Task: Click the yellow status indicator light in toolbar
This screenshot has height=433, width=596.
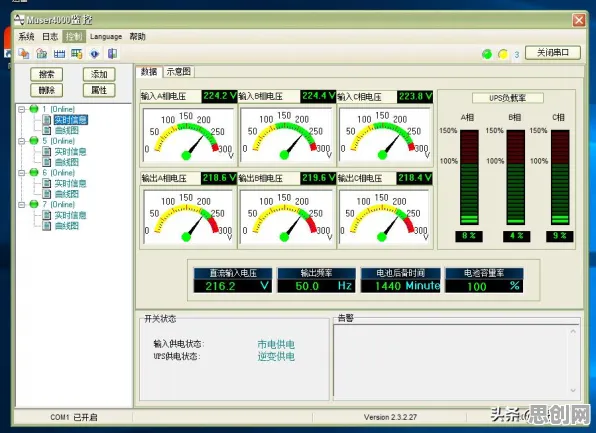Action: 503,54
